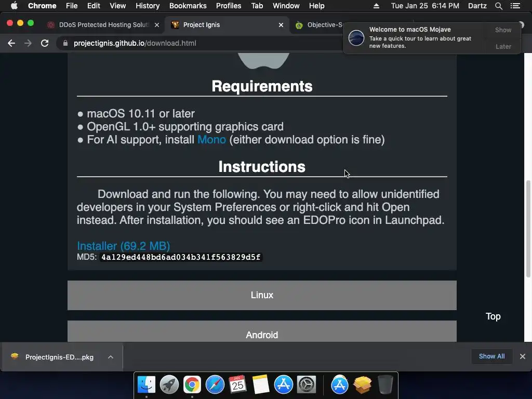Viewport: 532px width, 399px height.
Task: Close the downloads bar
Action: [x=523, y=356]
